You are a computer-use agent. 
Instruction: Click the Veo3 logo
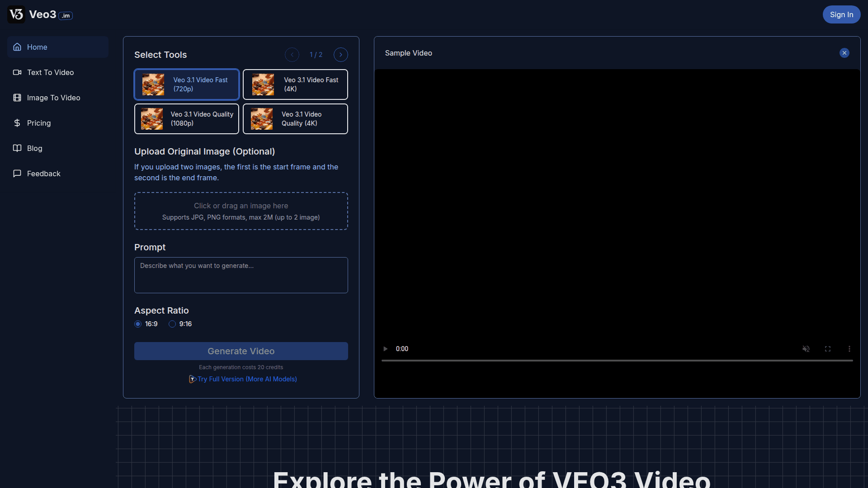[x=16, y=14]
